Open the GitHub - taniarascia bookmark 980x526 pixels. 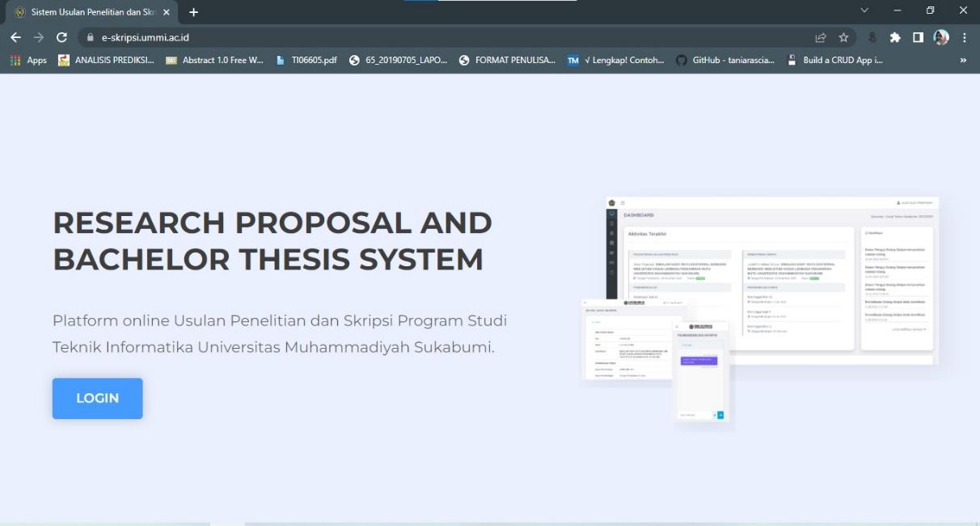[x=725, y=60]
